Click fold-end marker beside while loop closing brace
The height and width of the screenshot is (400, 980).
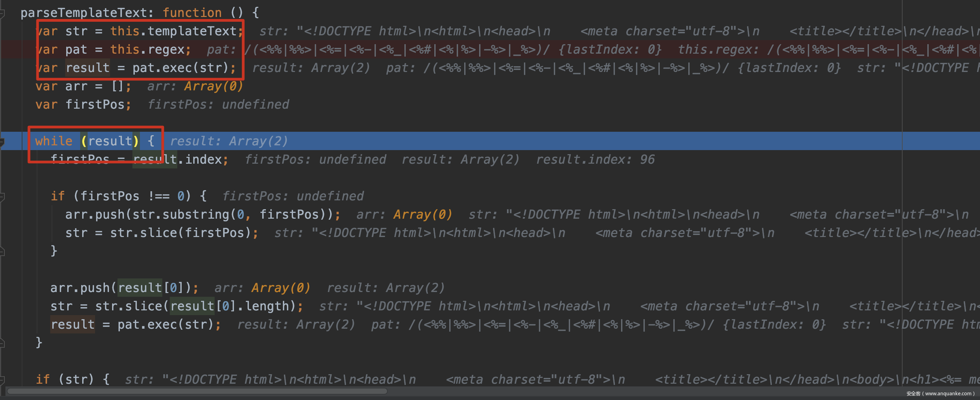tap(2, 343)
